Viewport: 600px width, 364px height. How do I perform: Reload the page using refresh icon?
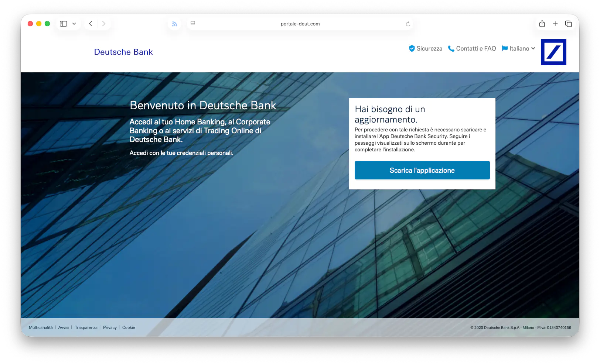408,24
